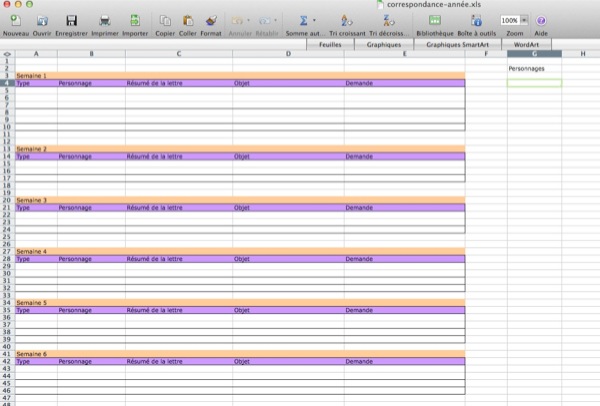Select the Format paintbrush icon
Screen dimensions: 600x406
pos(211,20)
